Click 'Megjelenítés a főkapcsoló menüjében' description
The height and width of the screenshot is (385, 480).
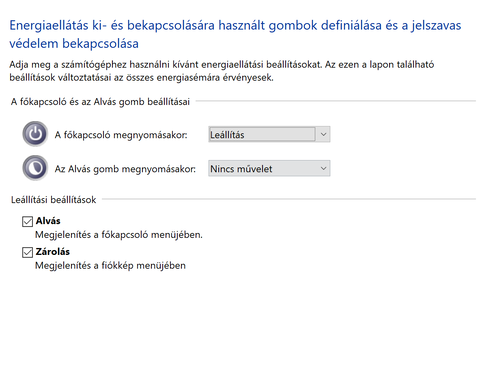(x=119, y=235)
